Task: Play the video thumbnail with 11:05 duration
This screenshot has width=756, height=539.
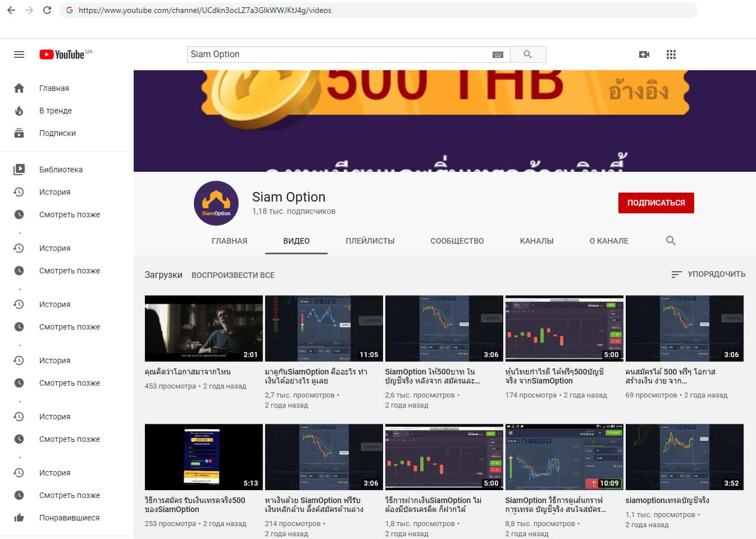Action: point(324,328)
